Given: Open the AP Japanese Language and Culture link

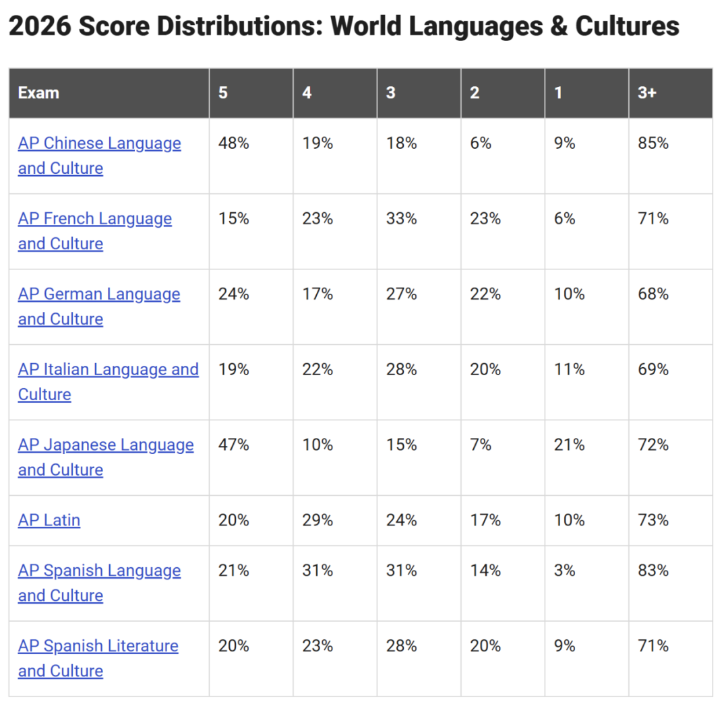Looking at the screenshot, I should (106, 457).
